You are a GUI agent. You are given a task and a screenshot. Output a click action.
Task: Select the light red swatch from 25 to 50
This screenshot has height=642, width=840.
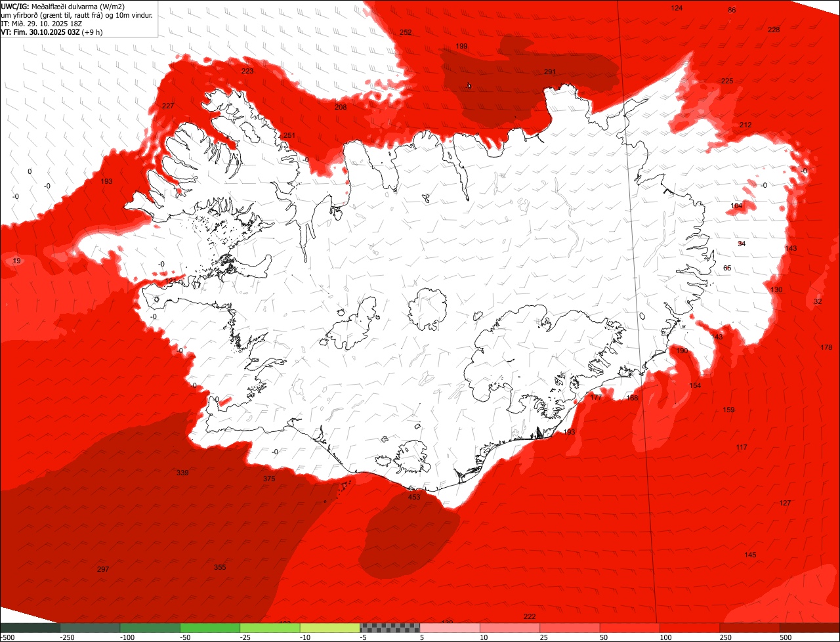point(570,628)
